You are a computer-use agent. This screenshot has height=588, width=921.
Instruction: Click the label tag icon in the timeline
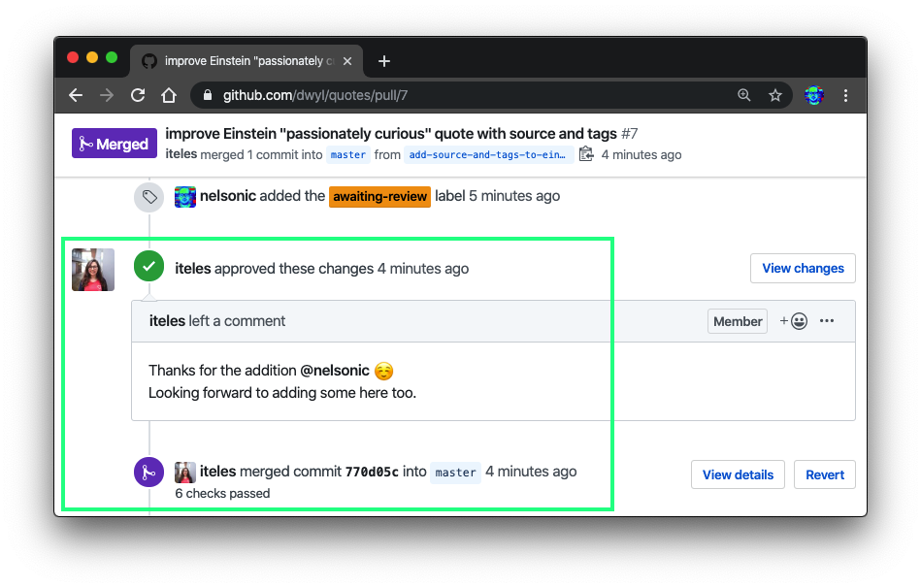click(148, 196)
